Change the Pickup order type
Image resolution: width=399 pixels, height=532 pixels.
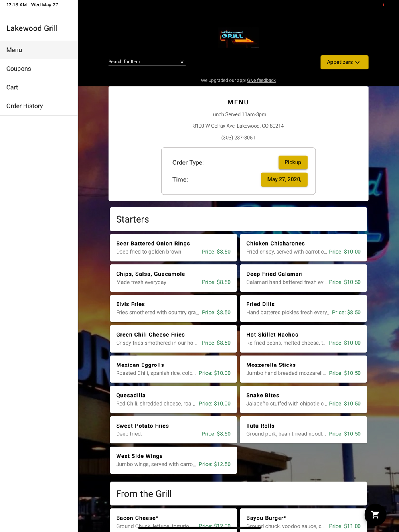coord(293,162)
